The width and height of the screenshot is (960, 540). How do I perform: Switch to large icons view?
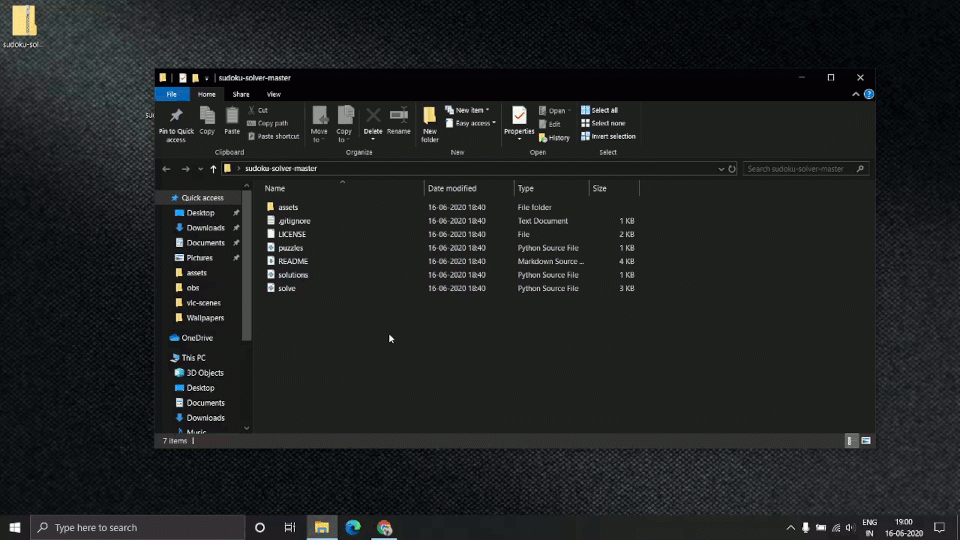[866, 440]
